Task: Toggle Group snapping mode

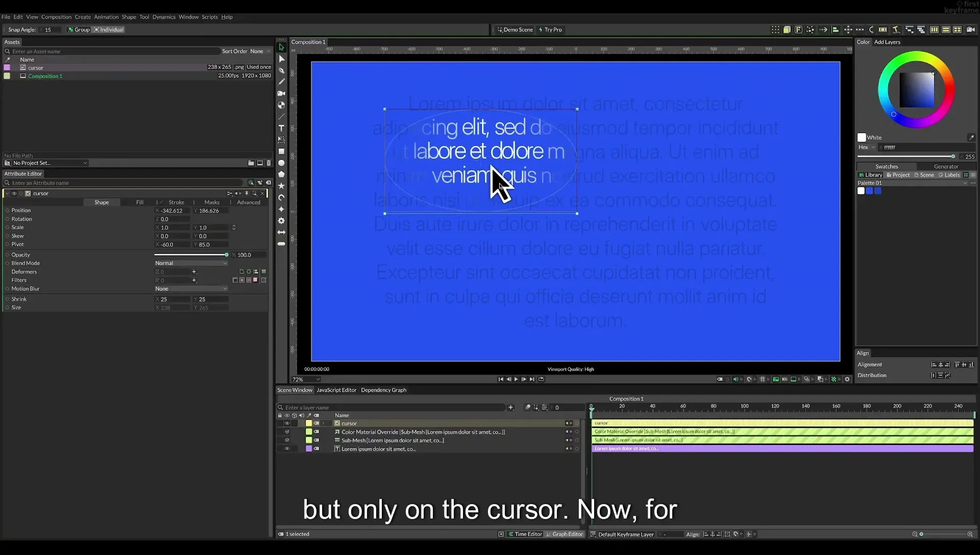Action: (x=79, y=30)
